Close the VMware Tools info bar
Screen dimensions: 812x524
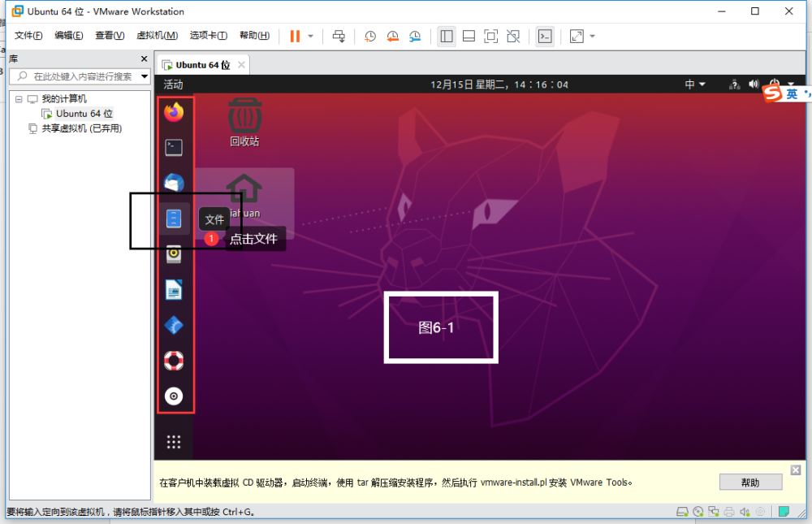[796, 470]
